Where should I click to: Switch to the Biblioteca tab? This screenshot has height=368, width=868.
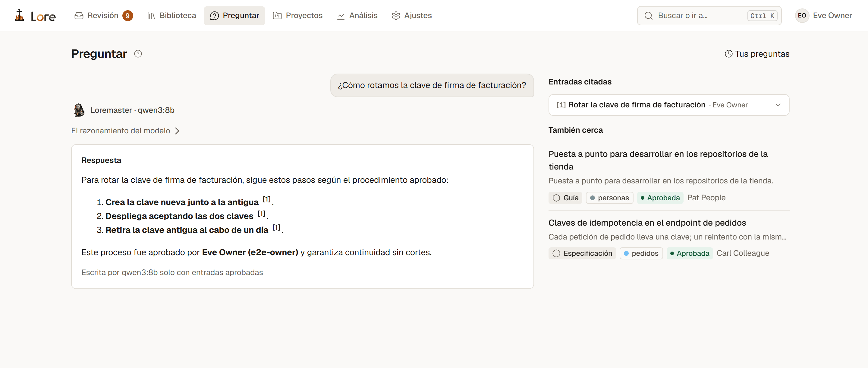tap(171, 15)
